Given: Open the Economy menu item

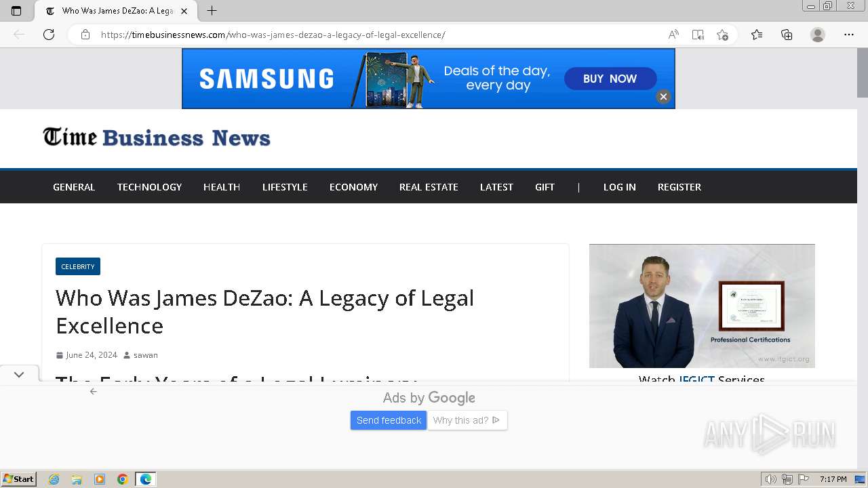Looking at the screenshot, I should (353, 187).
